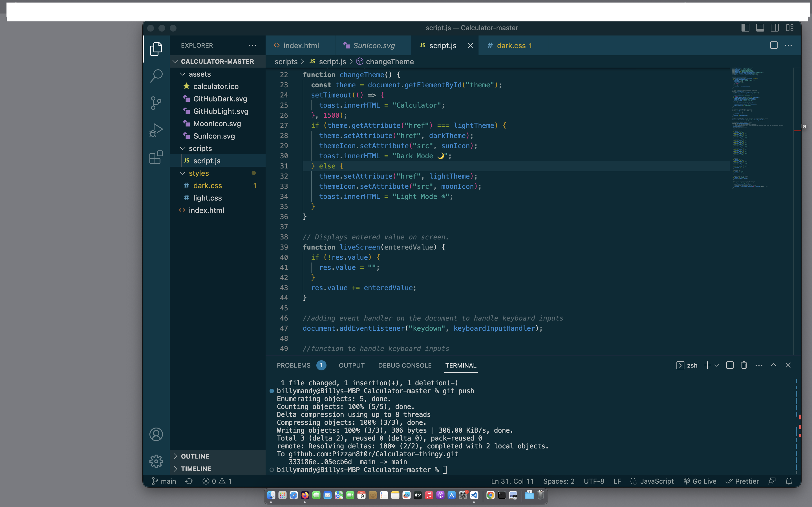The image size is (812, 507).
Task: Split the editor to the right
Action: point(773,45)
